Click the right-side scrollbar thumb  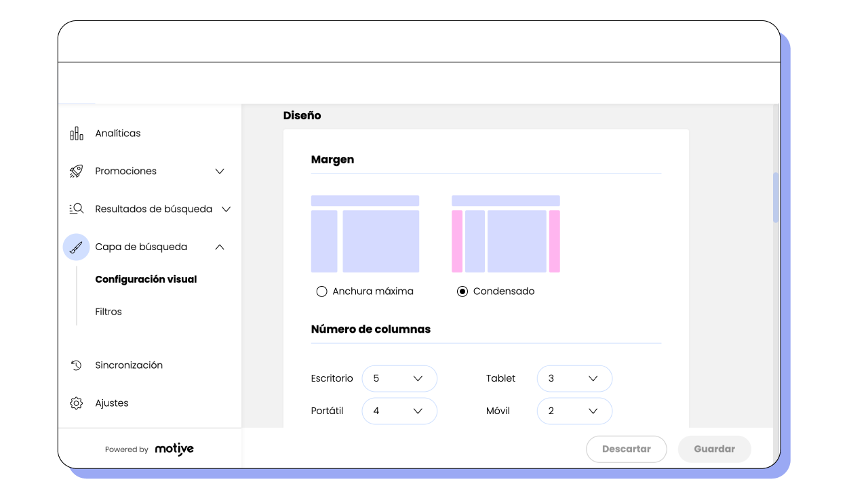coord(776,197)
